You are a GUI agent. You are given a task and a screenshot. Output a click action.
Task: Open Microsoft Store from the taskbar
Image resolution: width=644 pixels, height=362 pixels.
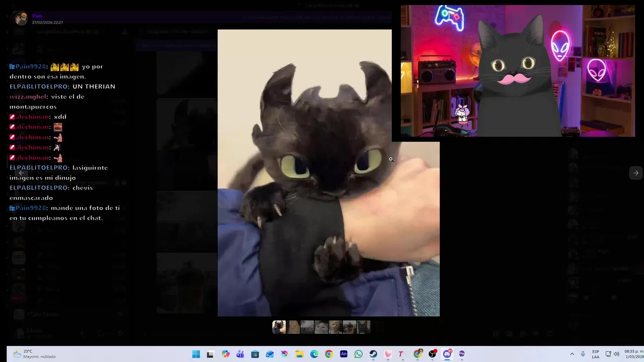(255, 354)
